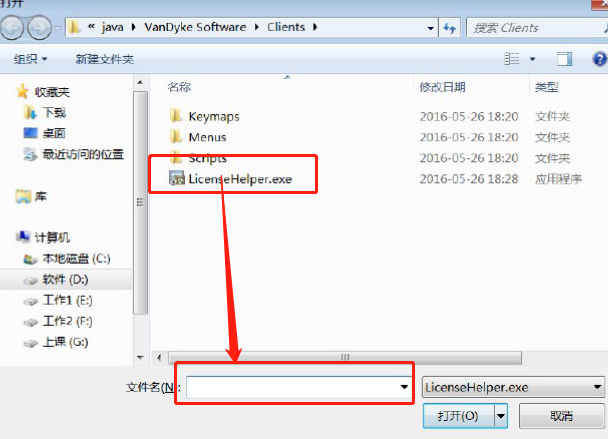Open the view options dropdown arrow
The width and height of the screenshot is (608, 439).
tap(532, 59)
